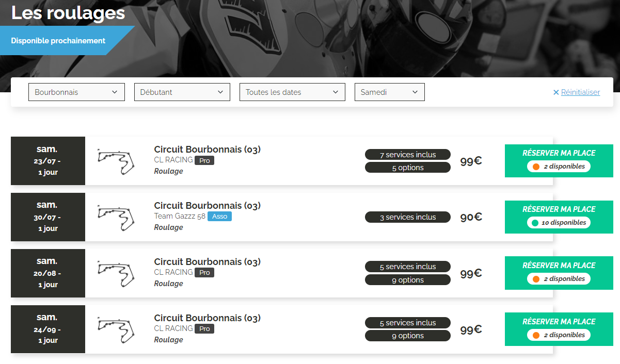
Task: Click 9 options badge in 20/08 row
Action: click(408, 280)
